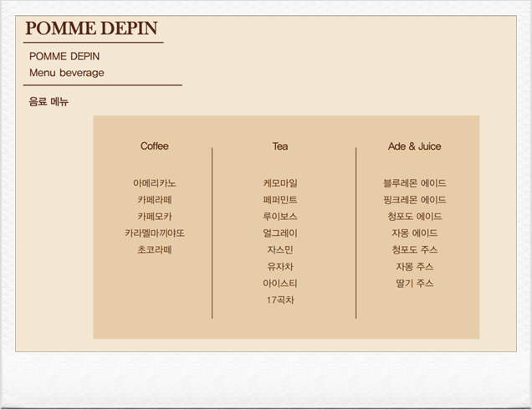Image resolution: width=532 pixels, height=410 pixels.
Task: Click the 카페모카 menu item
Action: pos(155,217)
